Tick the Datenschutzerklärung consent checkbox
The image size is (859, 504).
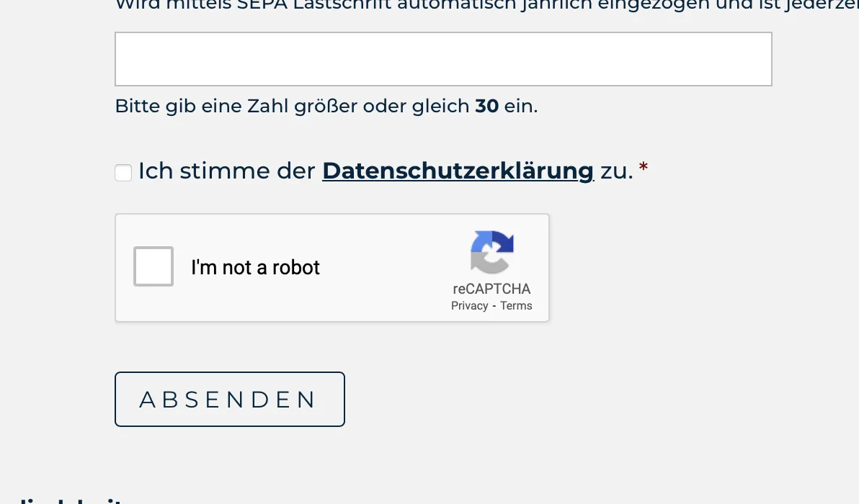(123, 172)
